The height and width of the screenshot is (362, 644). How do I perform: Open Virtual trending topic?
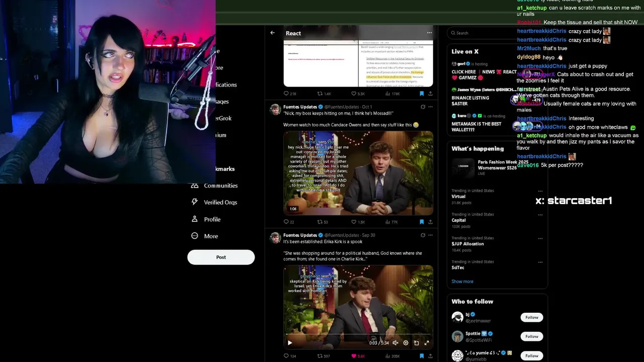click(458, 197)
